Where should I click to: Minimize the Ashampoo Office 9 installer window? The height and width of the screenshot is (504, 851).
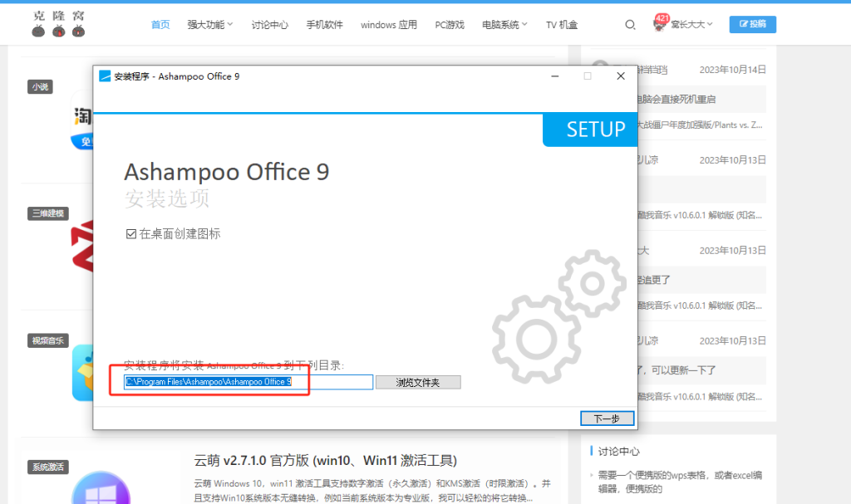point(554,76)
